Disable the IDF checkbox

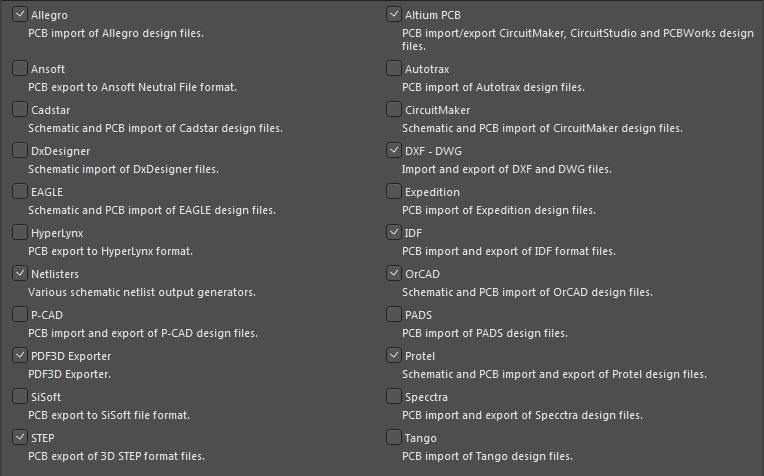[394, 232]
